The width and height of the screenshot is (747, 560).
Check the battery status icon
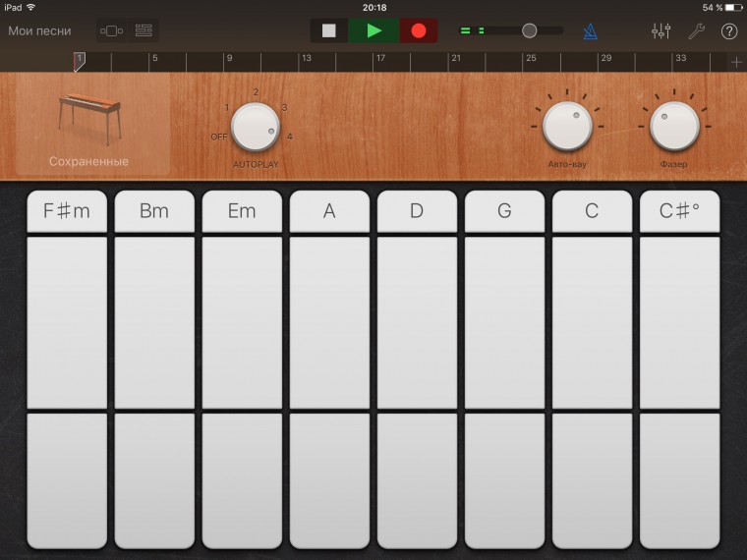click(x=733, y=7)
